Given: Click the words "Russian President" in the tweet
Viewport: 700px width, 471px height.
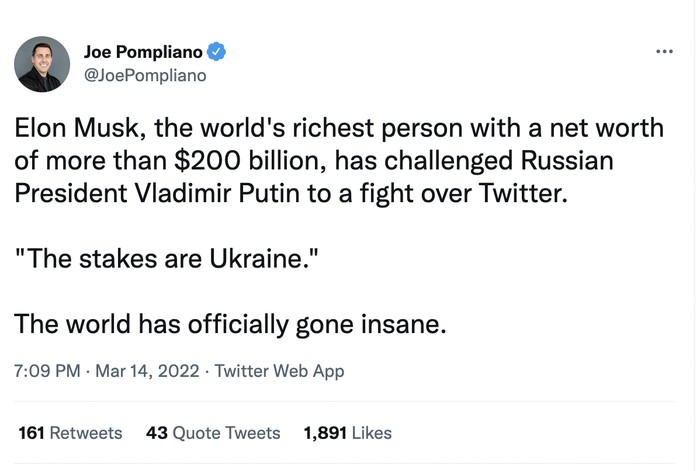Looking at the screenshot, I should tap(543, 161).
